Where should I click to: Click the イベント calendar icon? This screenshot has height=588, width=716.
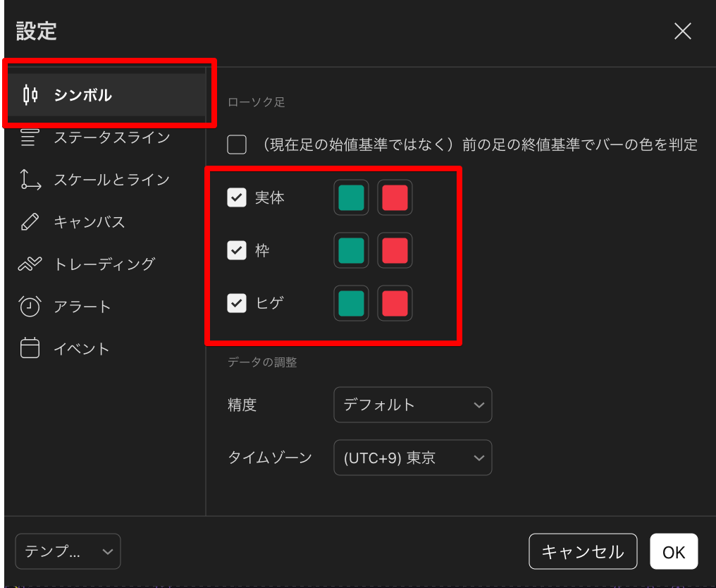tap(30, 349)
